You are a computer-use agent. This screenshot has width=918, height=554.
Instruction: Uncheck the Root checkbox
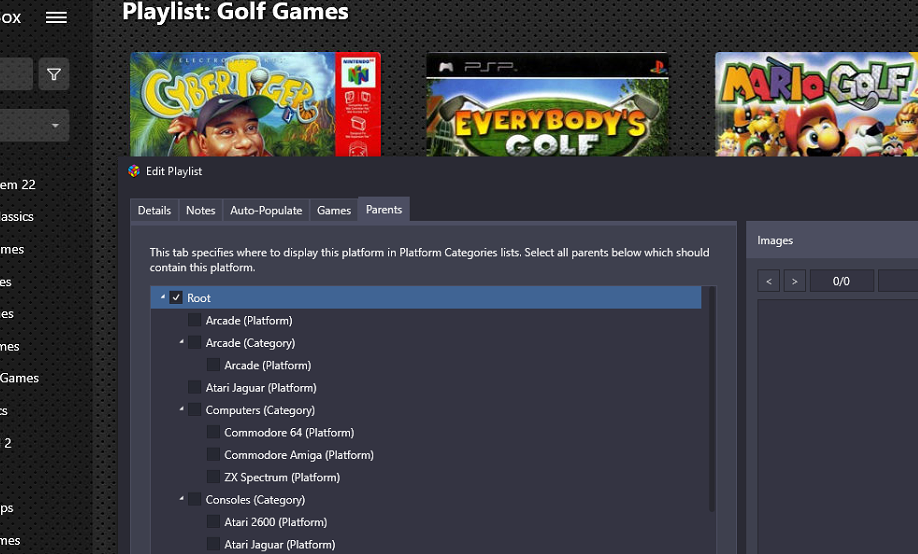(176, 297)
